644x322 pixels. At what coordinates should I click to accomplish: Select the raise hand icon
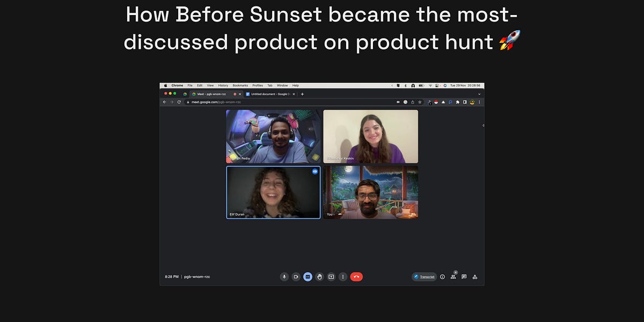319,276
